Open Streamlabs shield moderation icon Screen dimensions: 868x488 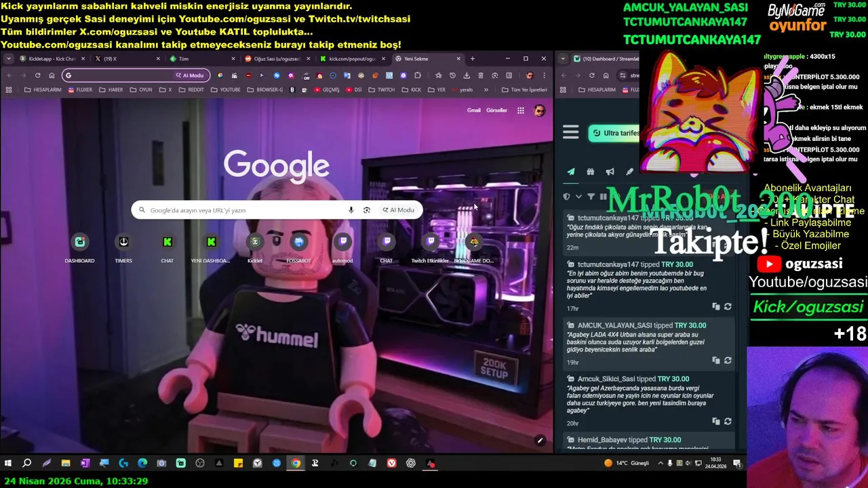567,197
